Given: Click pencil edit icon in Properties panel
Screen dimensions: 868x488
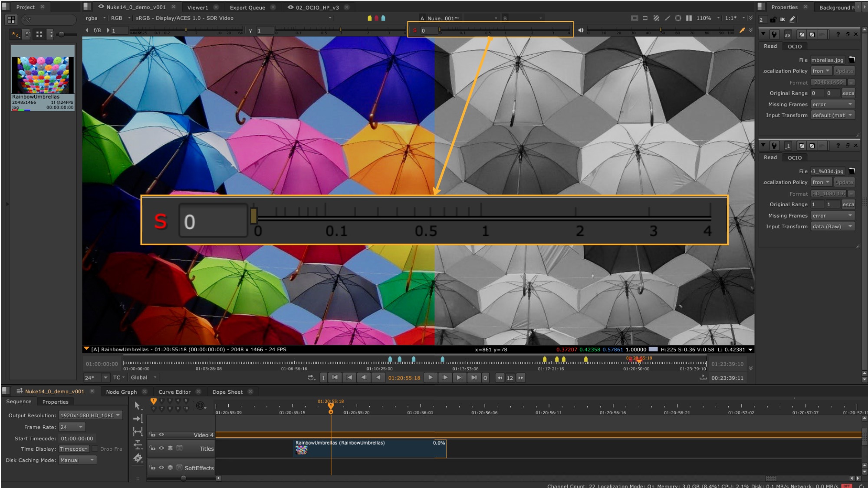Looking at the screenshot, I should click(792, 20).
